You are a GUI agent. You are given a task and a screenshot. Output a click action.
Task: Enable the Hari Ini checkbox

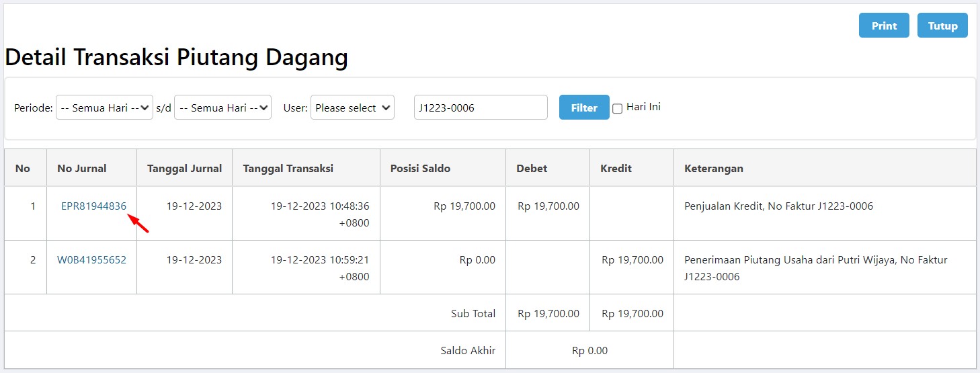(618, 108)
